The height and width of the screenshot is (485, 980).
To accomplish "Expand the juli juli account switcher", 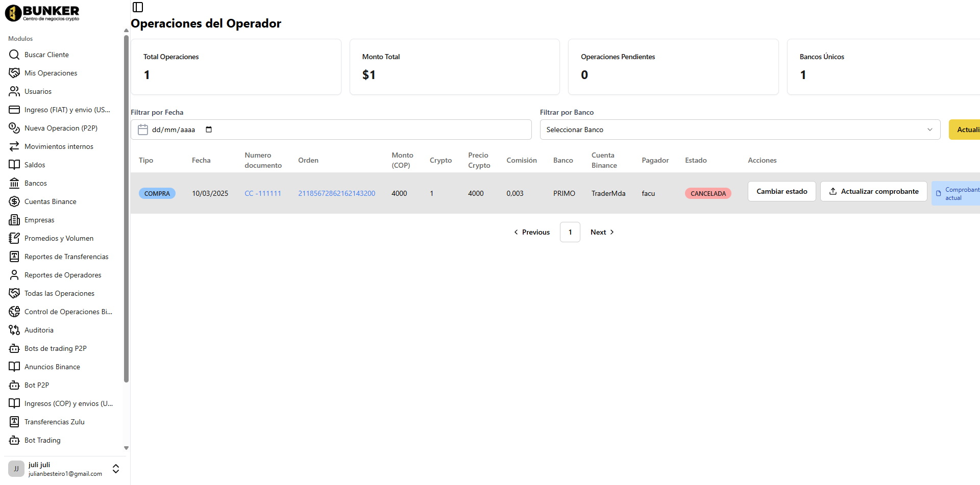I will pos(116,469).
